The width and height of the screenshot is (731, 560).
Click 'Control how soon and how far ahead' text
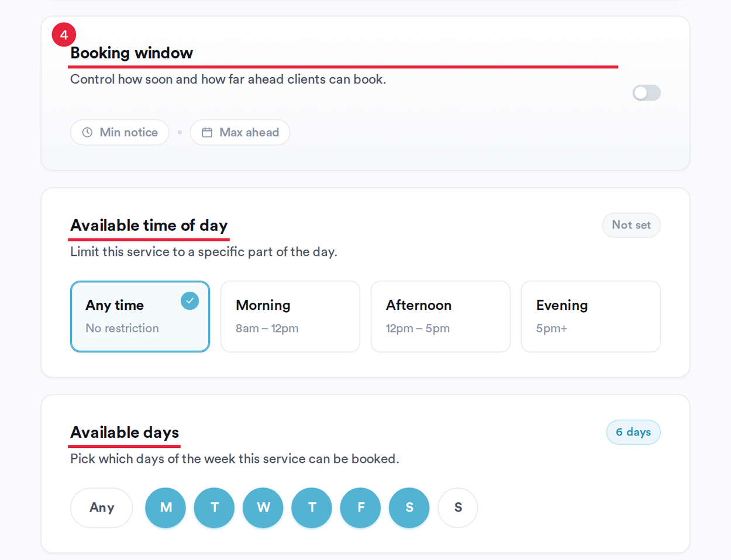point(177,79)
